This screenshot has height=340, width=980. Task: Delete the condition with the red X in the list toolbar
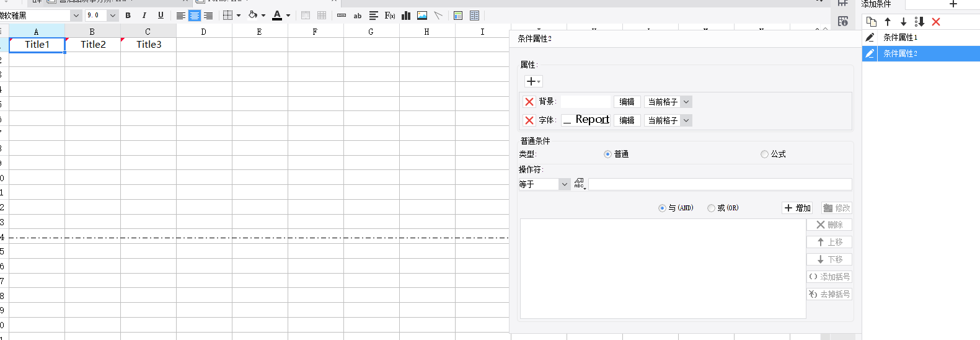point(936,22)
